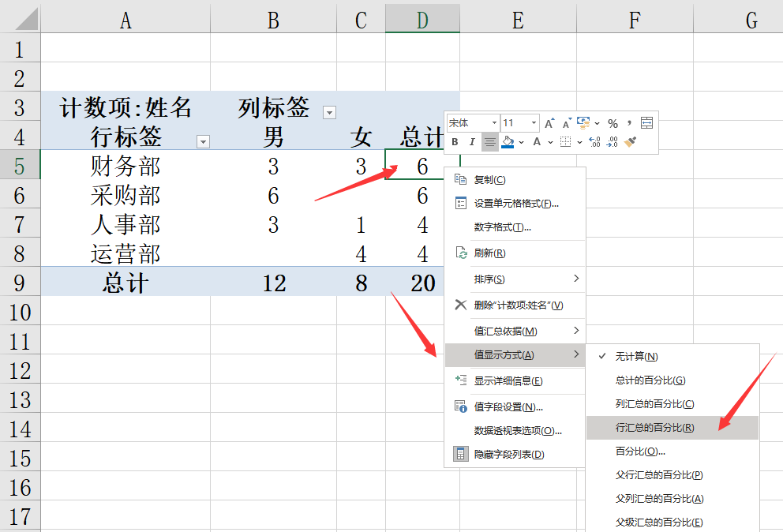Screen dimensions: 783x532
Task: Select 无计算(N) checked option
Action: click(672, 357)
